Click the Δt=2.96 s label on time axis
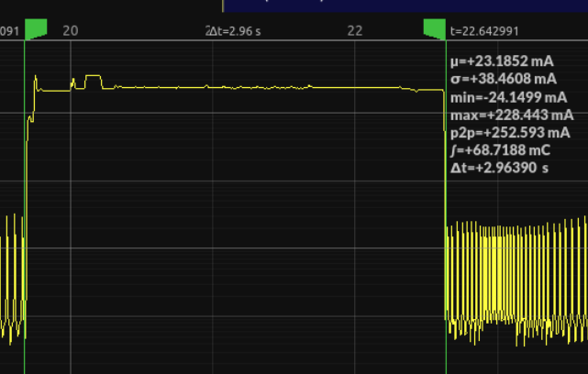 234,30
